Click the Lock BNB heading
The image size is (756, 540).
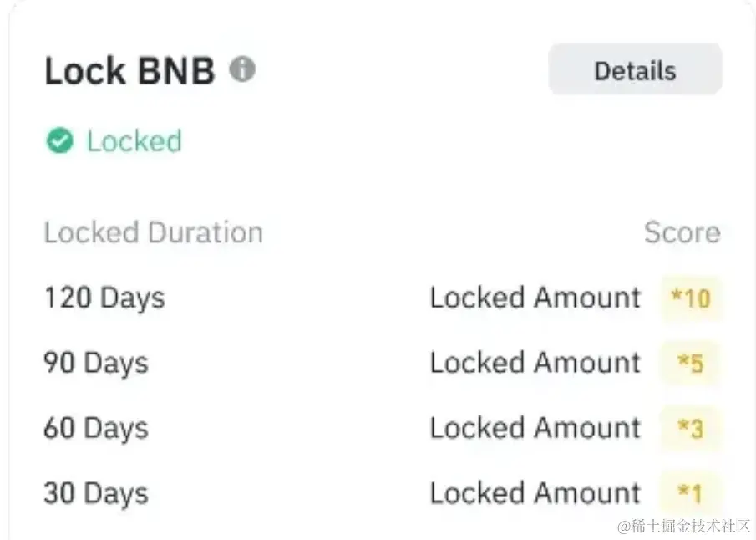pos(129,72)
